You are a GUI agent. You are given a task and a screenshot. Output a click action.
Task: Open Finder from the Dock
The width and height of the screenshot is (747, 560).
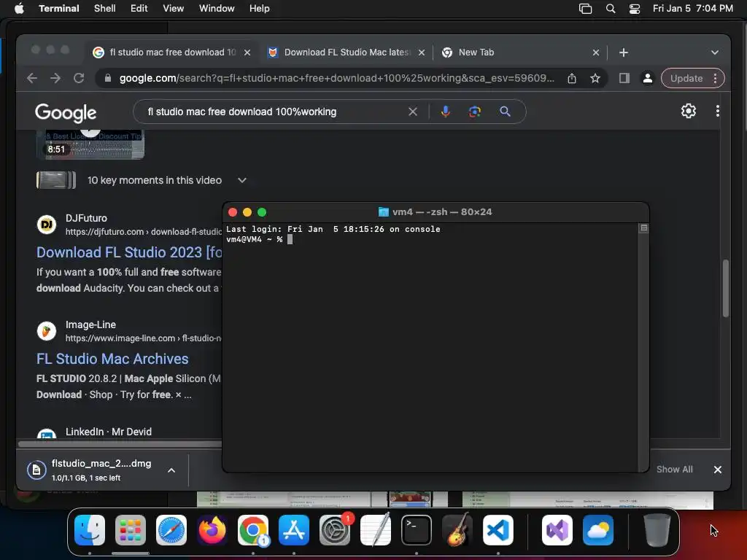tap(90, 530)
